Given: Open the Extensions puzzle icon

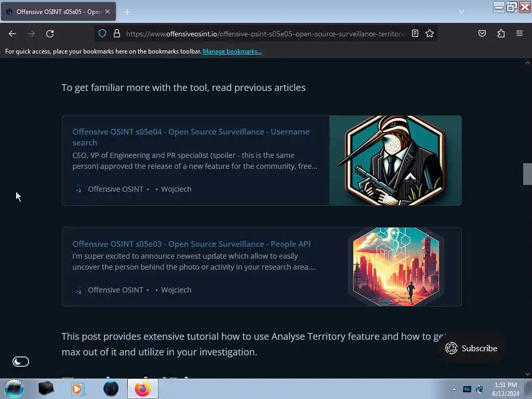Looking at the screenshot, I should tap(501, 33).
